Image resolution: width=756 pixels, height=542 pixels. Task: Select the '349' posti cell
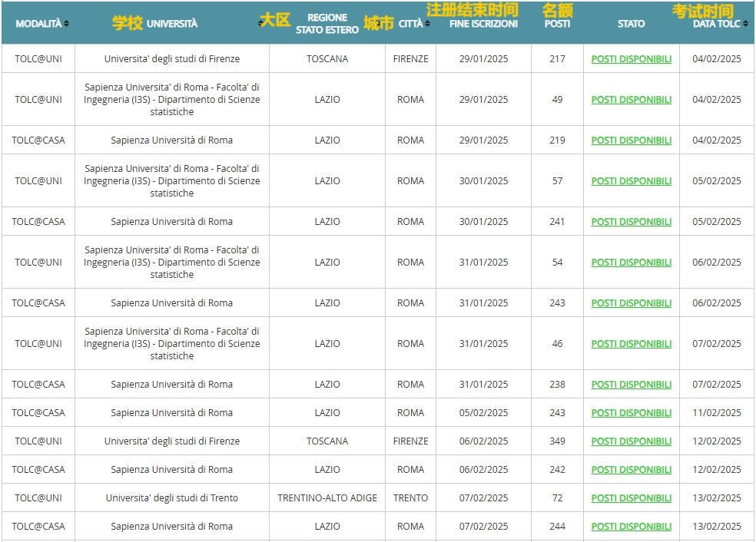coord(557,441)
